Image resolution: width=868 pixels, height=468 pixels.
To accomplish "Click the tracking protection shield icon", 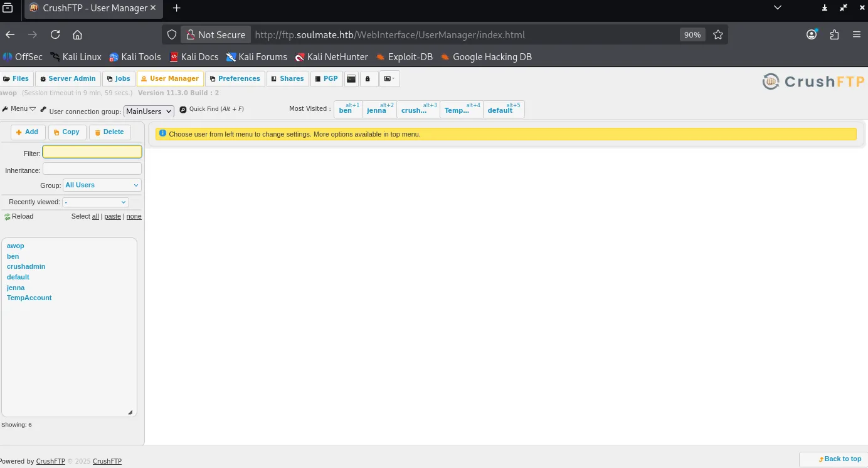I will (x=172, y=34).
